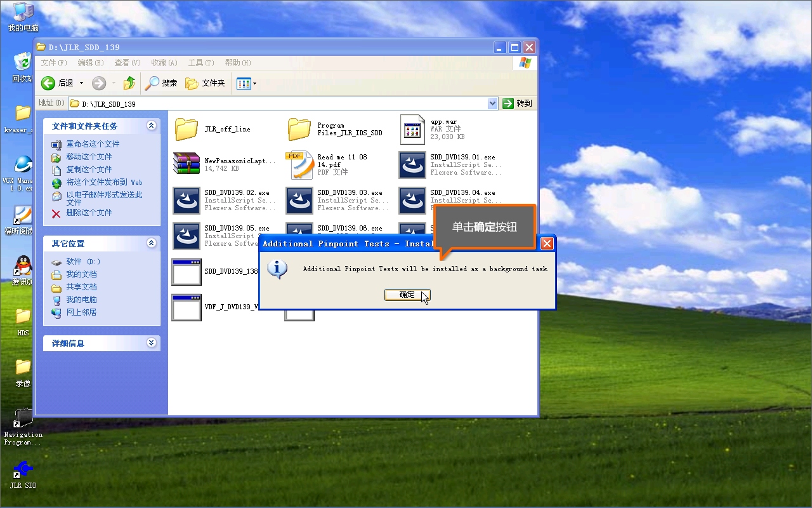Screen dimensions: 812x508
Task: Select the app.war file icon
Action: pyautogui.click(x=412, y=130)
